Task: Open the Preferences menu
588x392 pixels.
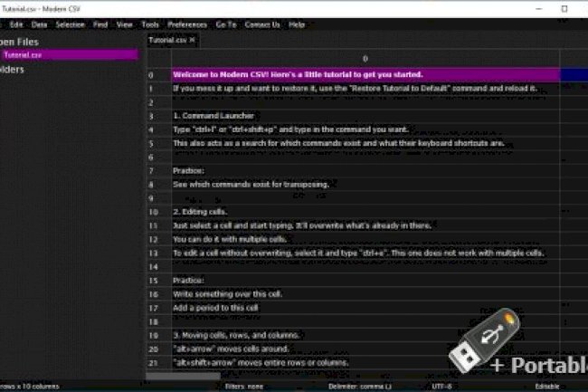Action: coord(187,24)
